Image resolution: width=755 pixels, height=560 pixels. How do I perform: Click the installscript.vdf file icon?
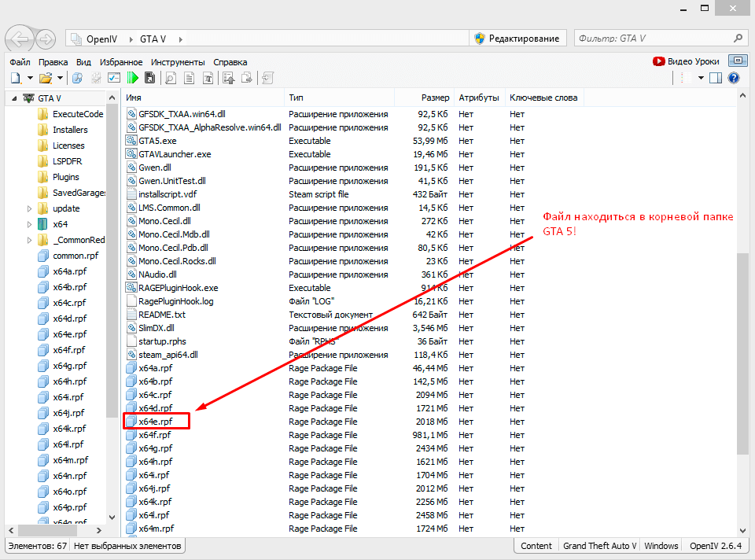[x=131, y=194]
